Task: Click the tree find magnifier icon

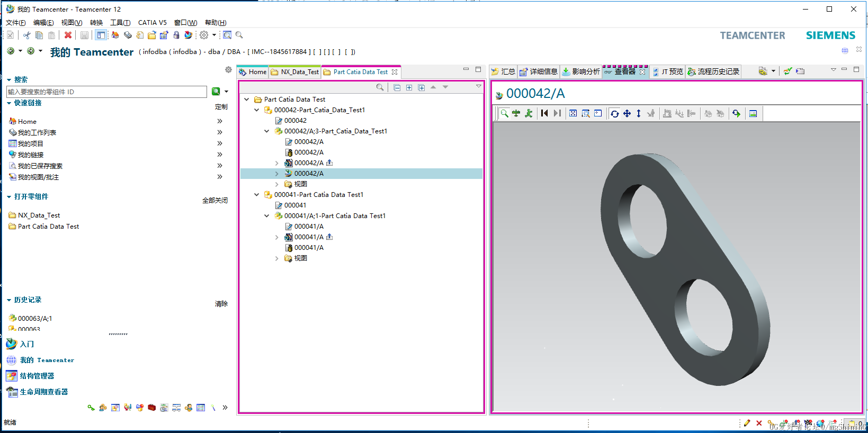Action: 380,87
